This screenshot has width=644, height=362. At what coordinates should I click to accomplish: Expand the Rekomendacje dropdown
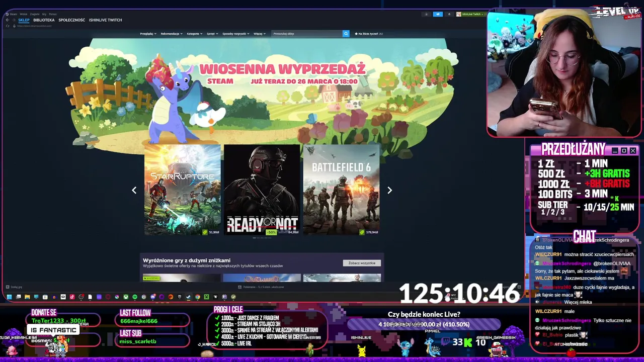click(172, 34)
